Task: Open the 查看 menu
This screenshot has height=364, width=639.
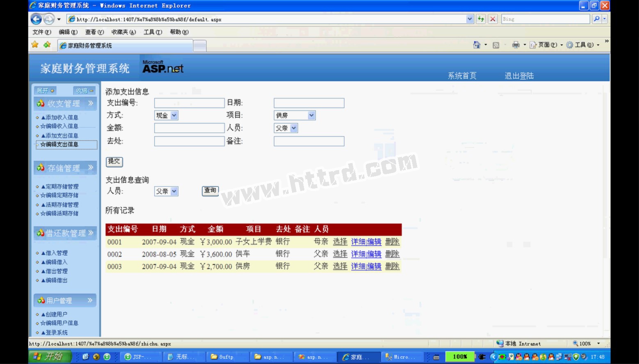Action: [94, 32]
